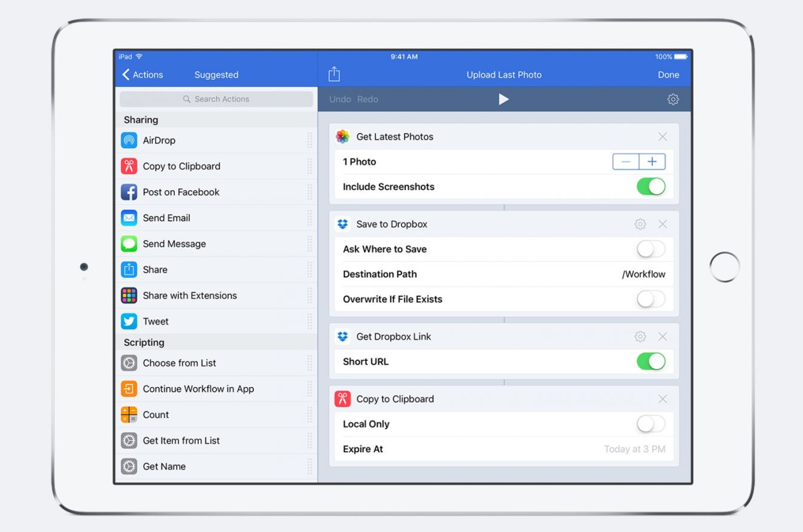Tap the Search Actions field
The height and width of the screenshot is (532, 803).
pos(216,99)
